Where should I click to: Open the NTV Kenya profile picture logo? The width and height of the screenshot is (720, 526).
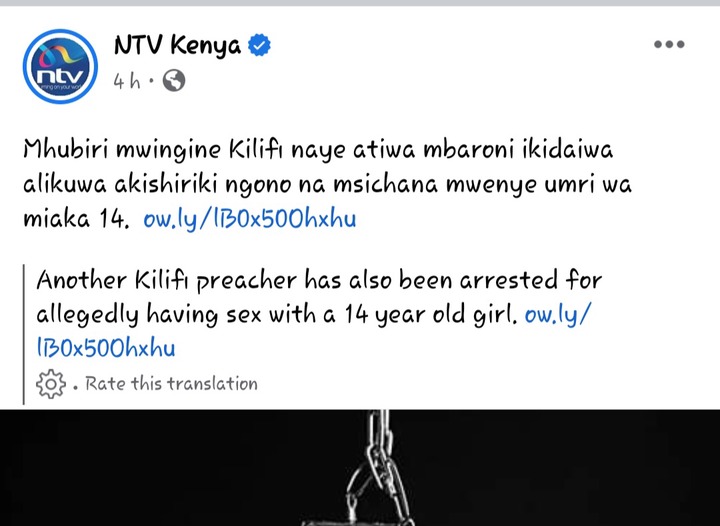(60, 67)
